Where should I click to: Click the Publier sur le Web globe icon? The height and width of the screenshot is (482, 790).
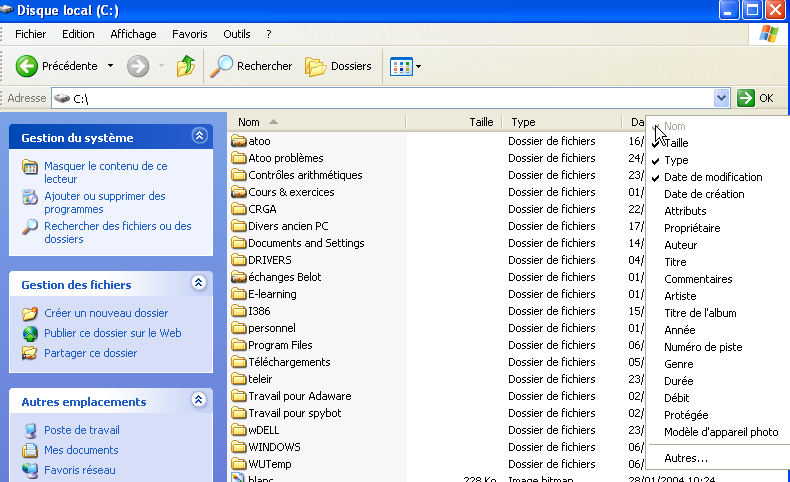(30, 333)
